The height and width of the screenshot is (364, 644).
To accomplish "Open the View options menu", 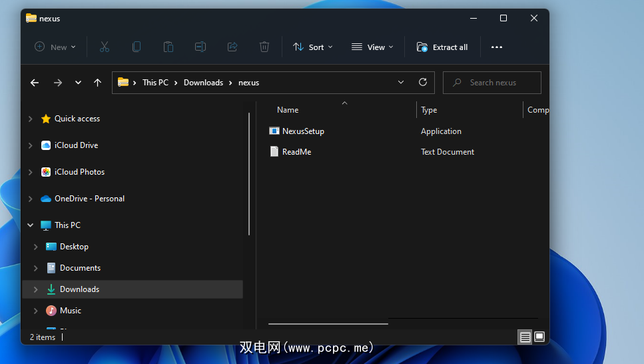I will click(372, 47).
